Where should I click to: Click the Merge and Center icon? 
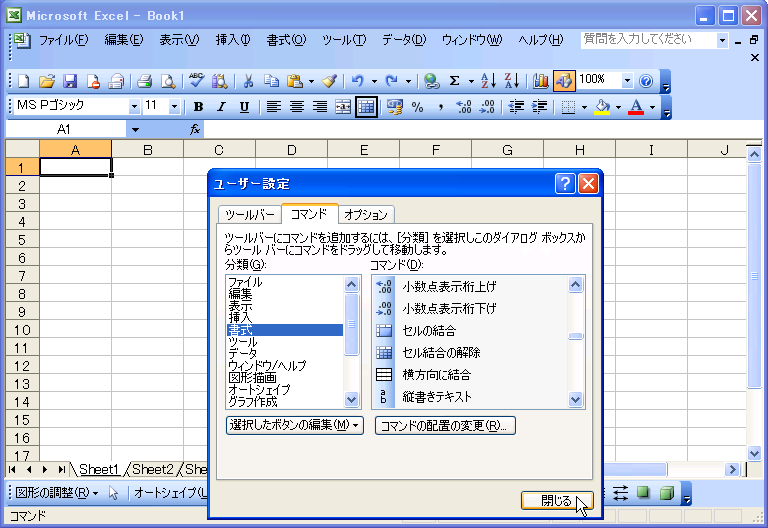pyautogui.click(x=343, y=107)
